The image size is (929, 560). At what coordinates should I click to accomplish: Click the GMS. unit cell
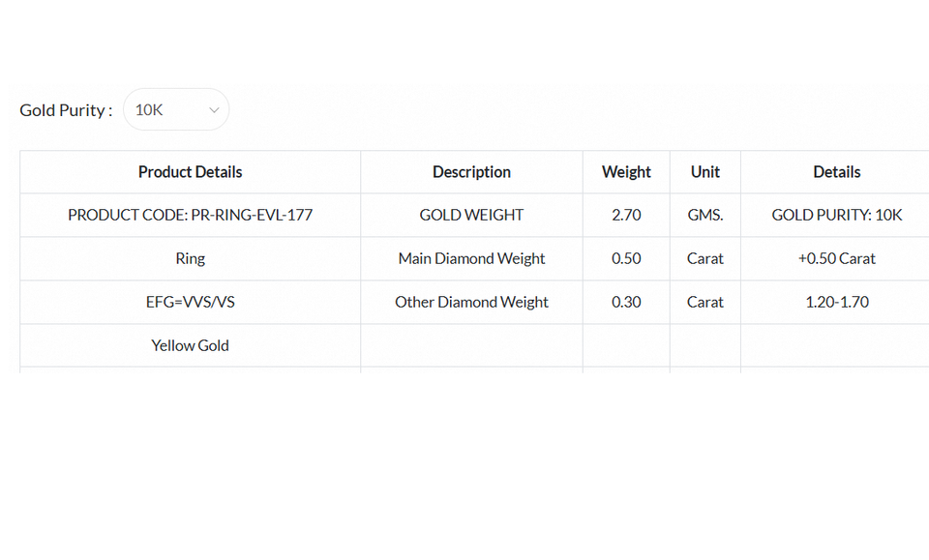[704, 215]
